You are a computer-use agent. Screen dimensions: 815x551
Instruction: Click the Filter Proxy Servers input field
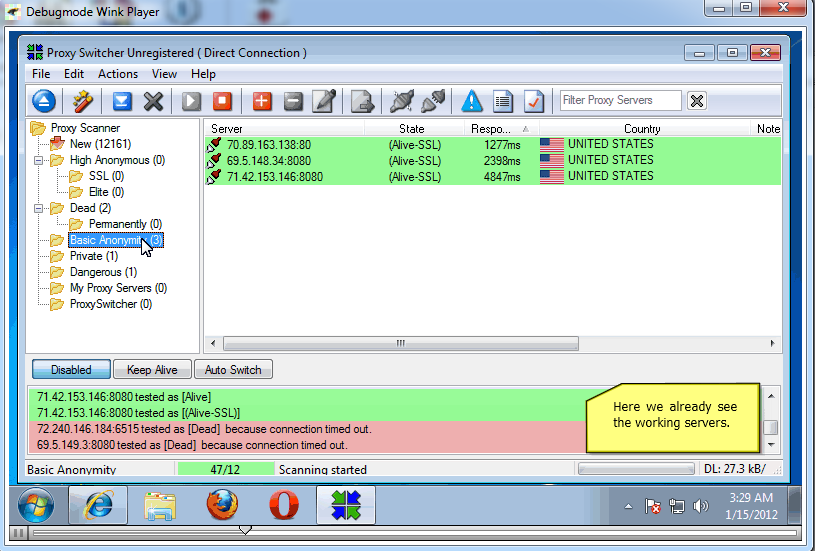click(621, 100)
